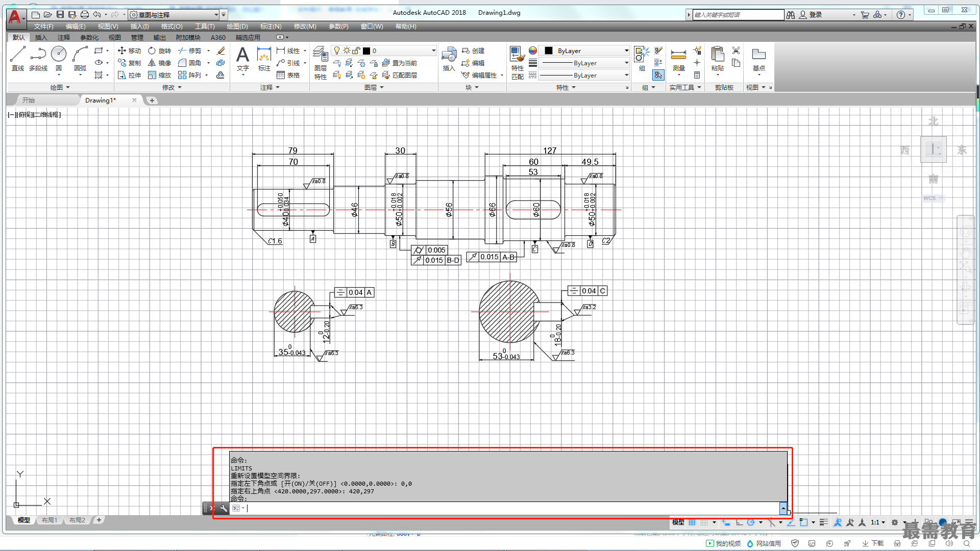Click the keyword search box in title bar
The height and width of the screenshot is (551, 980).
(x=738, y=15)
